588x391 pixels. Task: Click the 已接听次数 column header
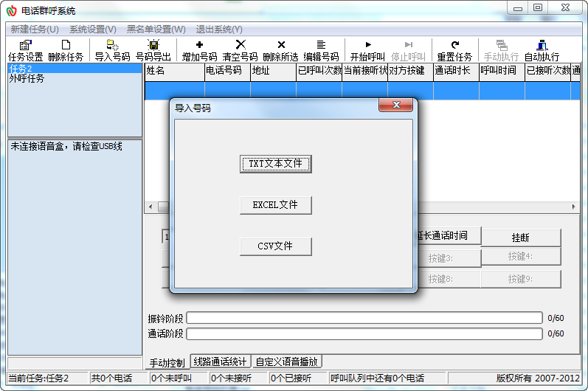(547, 72)
